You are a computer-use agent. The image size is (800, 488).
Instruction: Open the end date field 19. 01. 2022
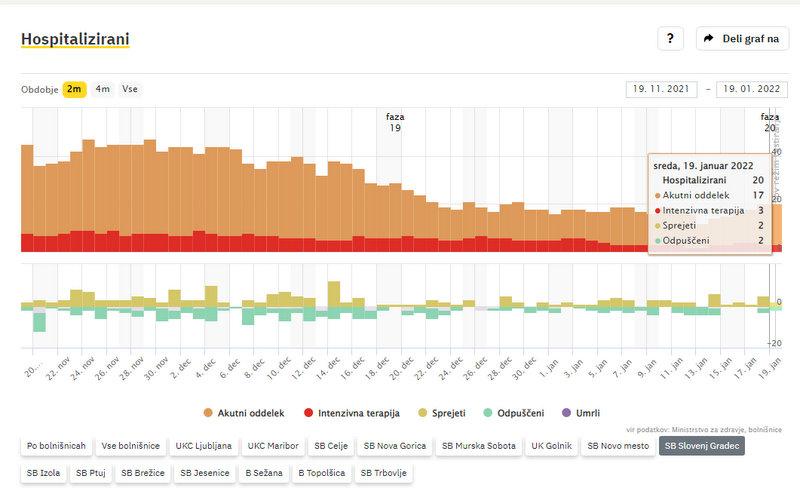click(752, 89)
